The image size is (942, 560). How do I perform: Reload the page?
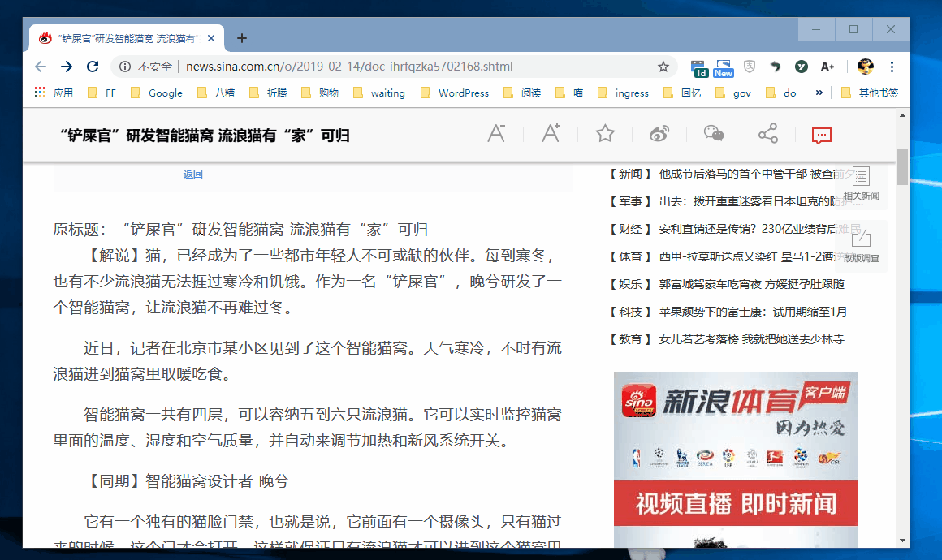click(x=93, y=67)
